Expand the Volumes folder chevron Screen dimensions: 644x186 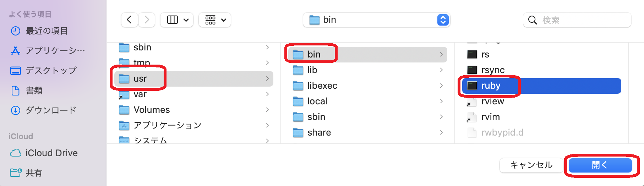click(267, 110)
